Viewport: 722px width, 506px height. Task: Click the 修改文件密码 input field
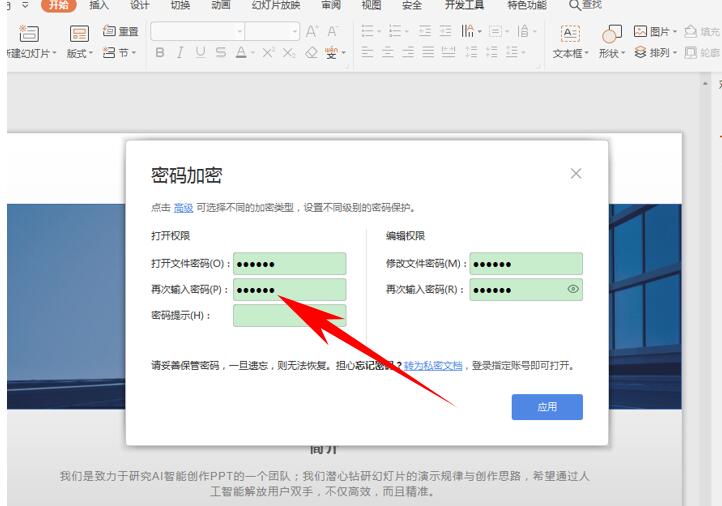526,264
